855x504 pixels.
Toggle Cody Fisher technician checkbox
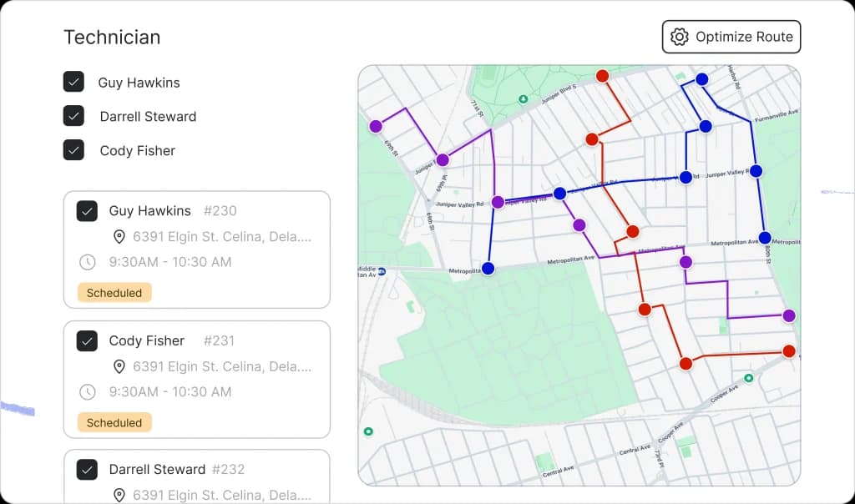[74, 150]
